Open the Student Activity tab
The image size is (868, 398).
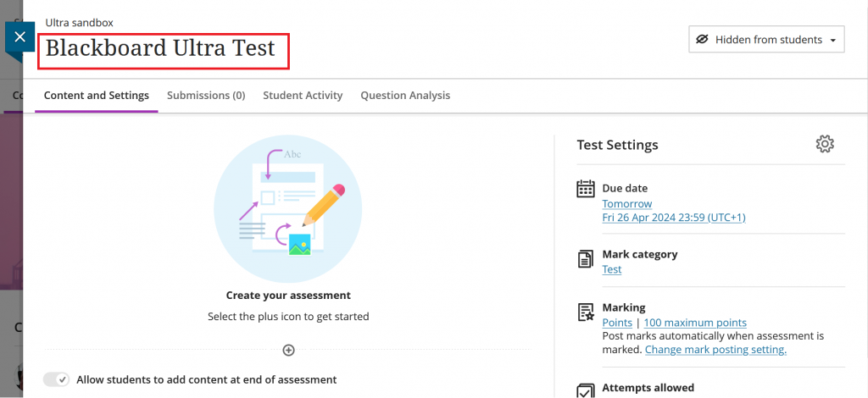[303, 96]
